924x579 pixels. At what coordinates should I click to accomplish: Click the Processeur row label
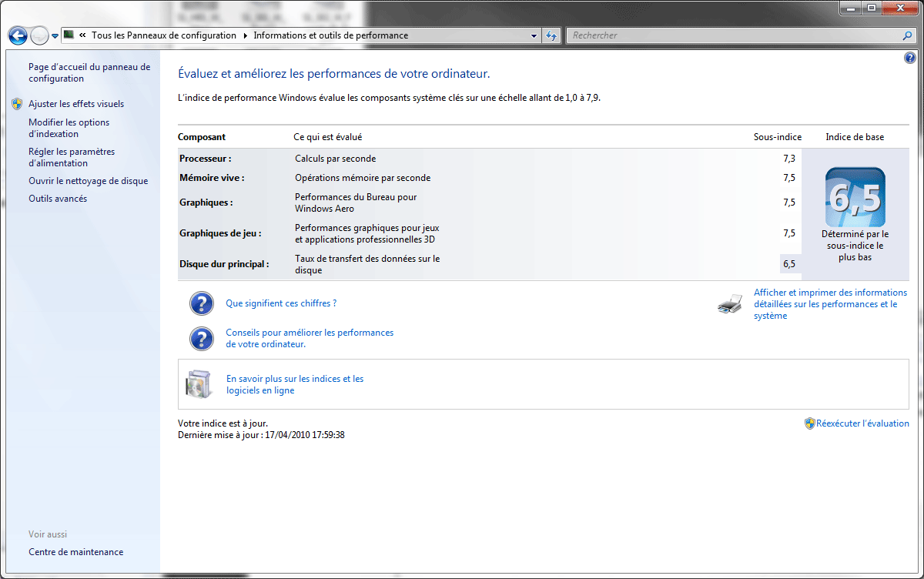point(205,159)
